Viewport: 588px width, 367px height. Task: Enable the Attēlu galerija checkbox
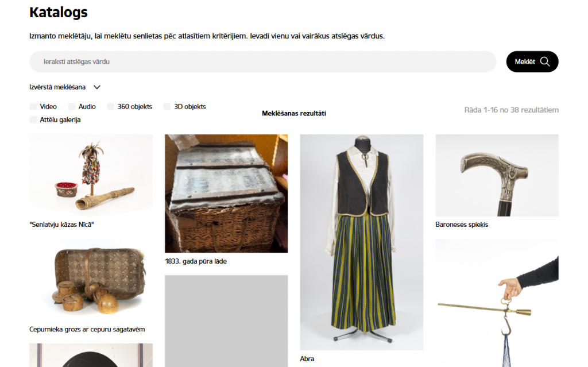pyautogui.click(x=33, y=119)
